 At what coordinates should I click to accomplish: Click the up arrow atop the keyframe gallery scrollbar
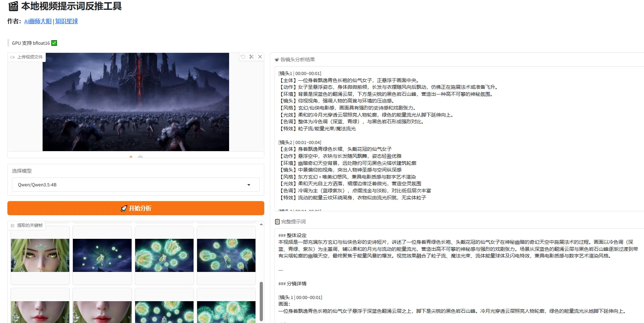click(x=261, y=224)
